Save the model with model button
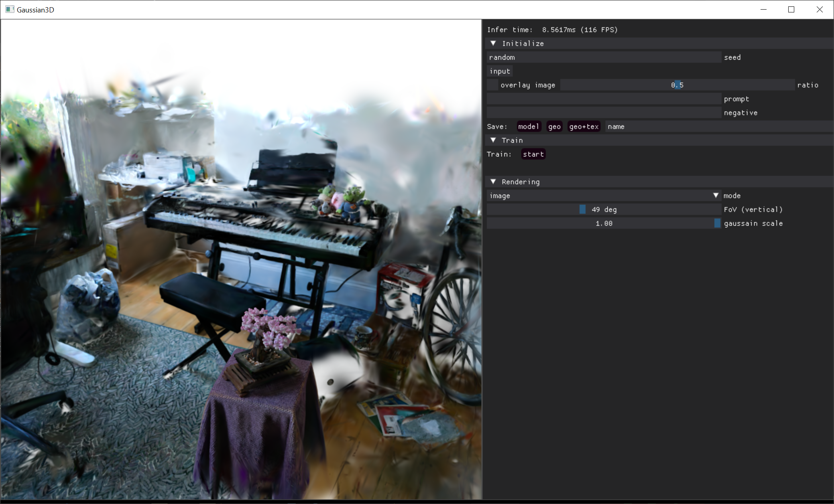Screen dimensions: 834x504 coord(528,127)
